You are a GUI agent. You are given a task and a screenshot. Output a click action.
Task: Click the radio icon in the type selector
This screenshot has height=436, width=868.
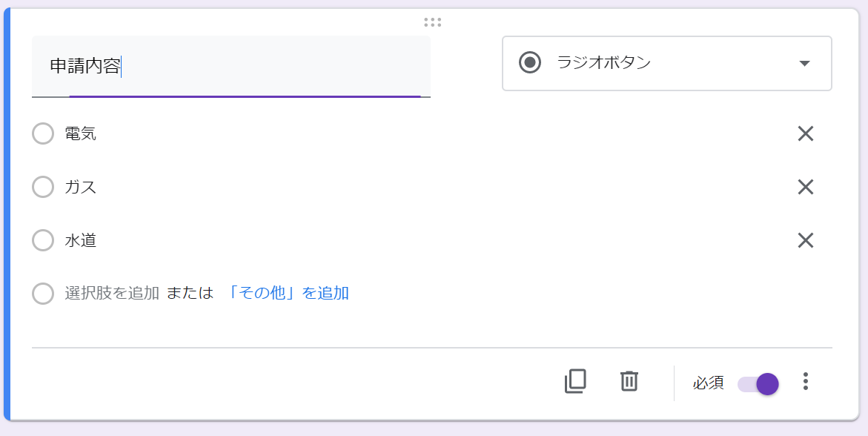(530, 63)
